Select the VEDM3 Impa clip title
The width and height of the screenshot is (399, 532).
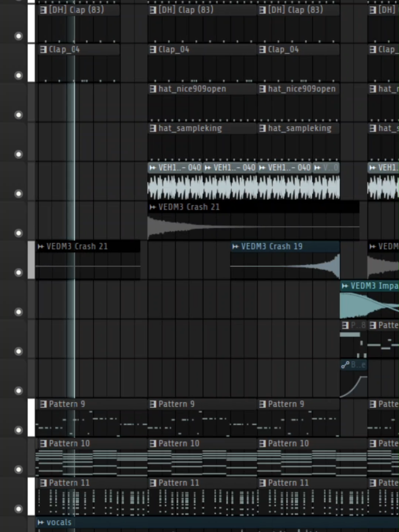click(x=375, y=286)
